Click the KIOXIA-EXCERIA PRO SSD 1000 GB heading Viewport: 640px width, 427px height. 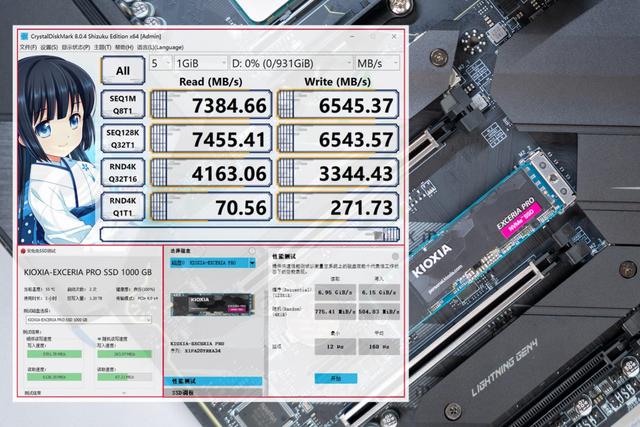(88, 272)
